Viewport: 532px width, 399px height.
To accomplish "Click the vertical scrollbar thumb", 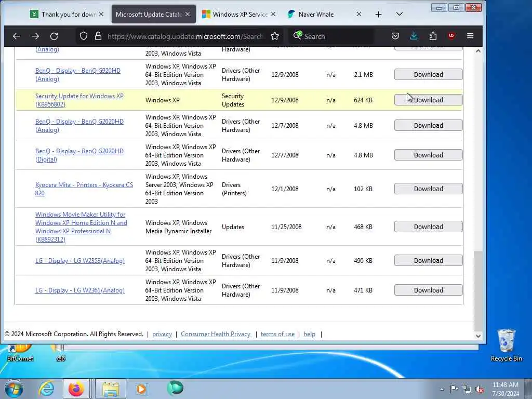I will (x=478, y=291).
